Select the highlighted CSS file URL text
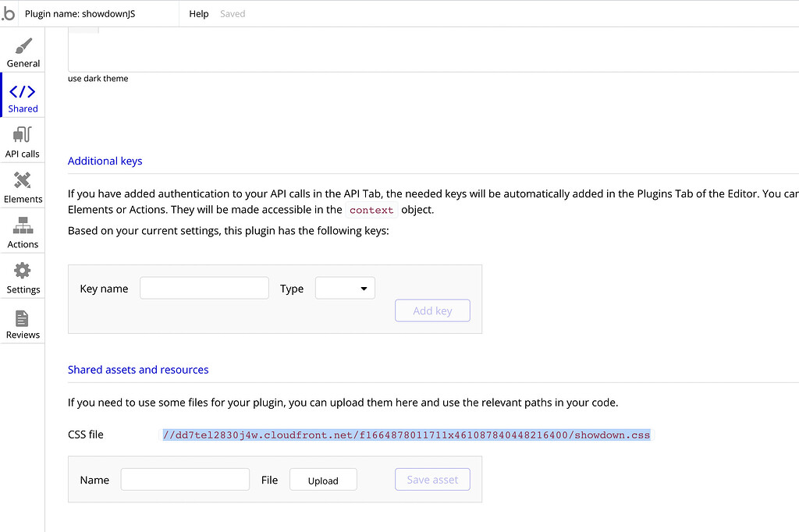 (x=406, y=434)
